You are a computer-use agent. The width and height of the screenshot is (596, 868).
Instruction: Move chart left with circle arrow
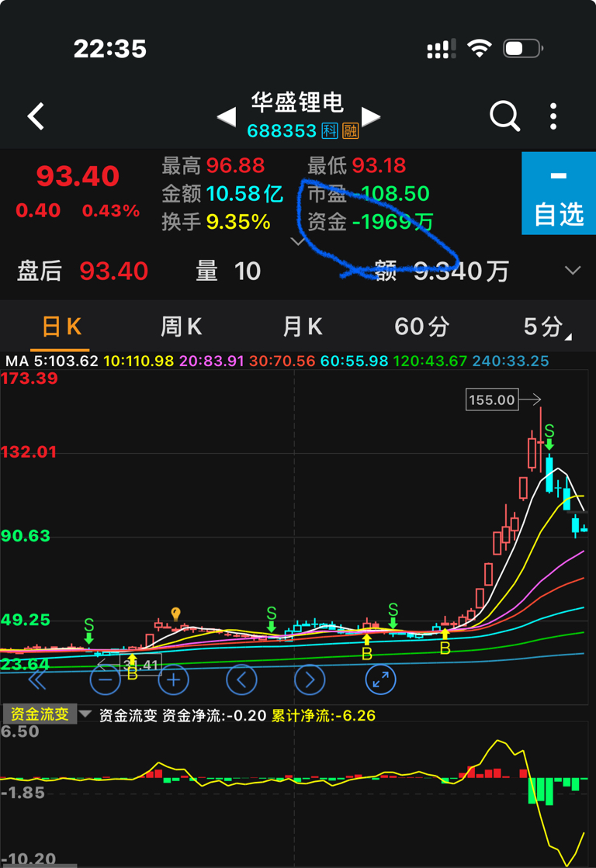[241, 680]
